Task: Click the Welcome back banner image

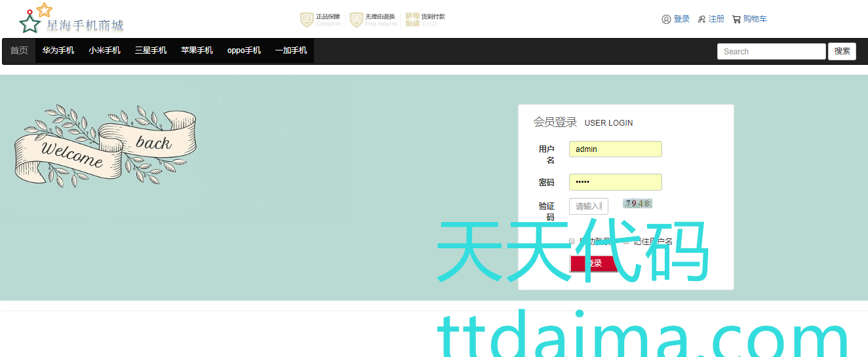Action: (x=105, y=145)
